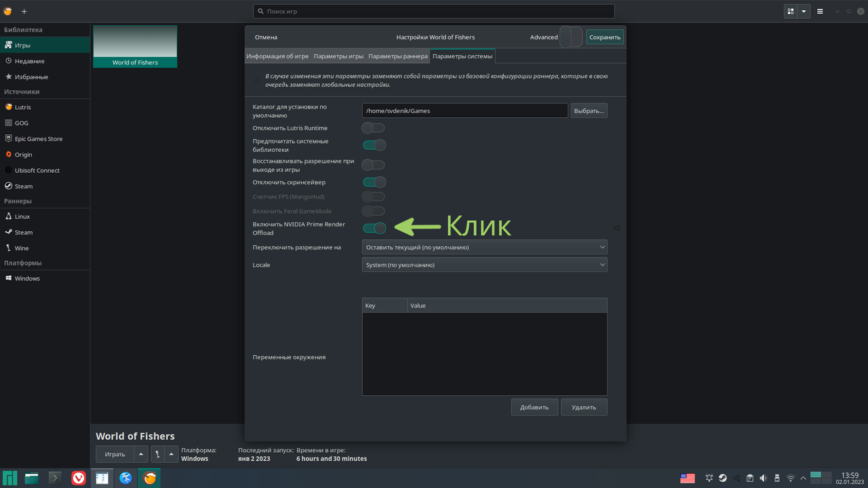Viewport: 868px width, 488px height.
Task: Open the view options dropdown arrow
Action: (x=804, y=12)
